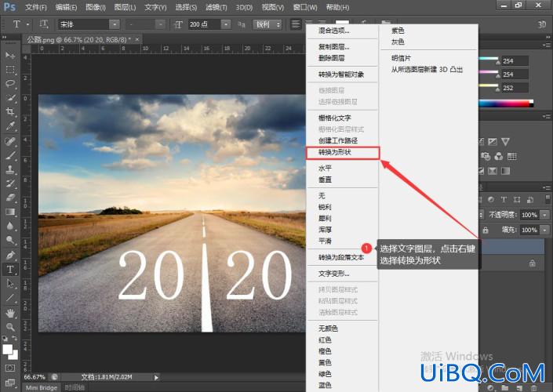Select the Horizontal Type tool in toolbox

(x=10, y=270)
